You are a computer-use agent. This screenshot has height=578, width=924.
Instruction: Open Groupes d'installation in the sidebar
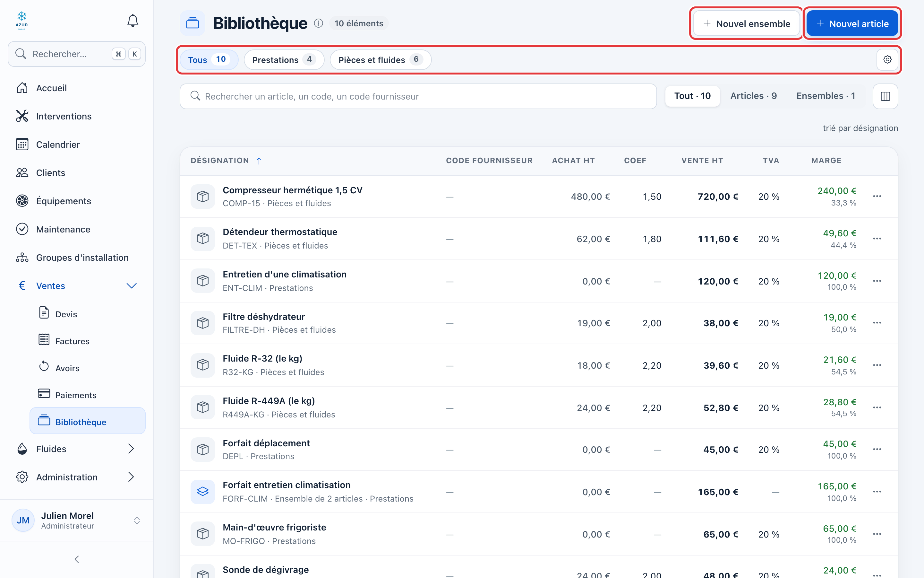tap(77, 258)
